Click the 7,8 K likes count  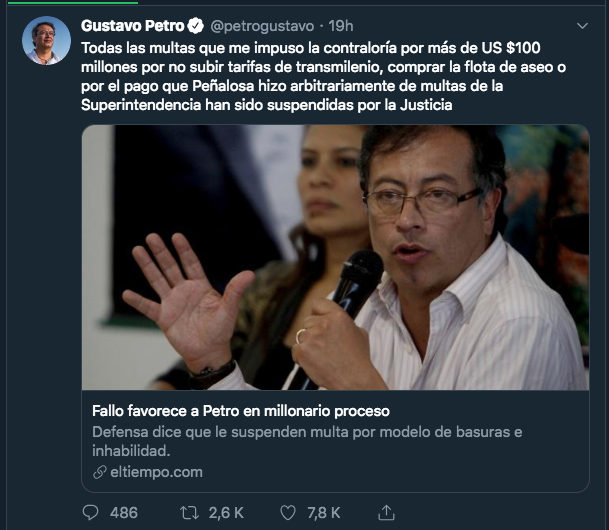[324, 513]
